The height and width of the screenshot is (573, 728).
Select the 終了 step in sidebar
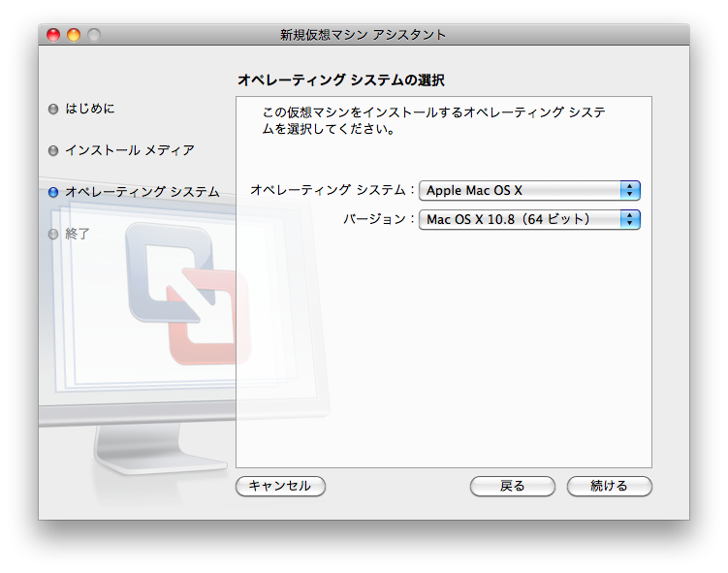(x=78, y=234)
